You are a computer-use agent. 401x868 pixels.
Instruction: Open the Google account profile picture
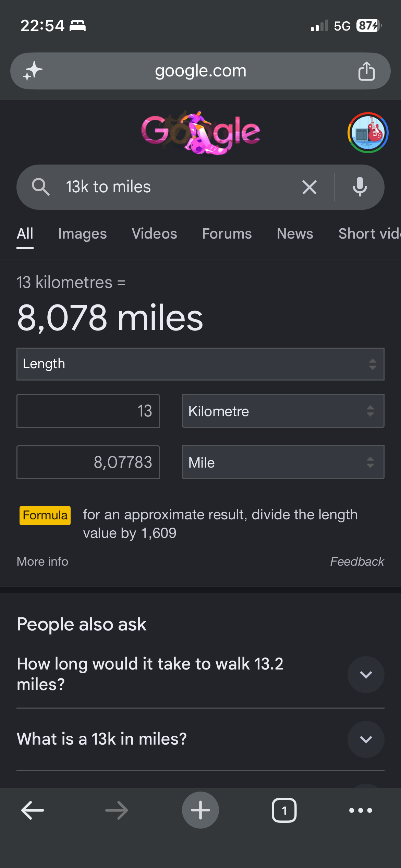(368, 133)
